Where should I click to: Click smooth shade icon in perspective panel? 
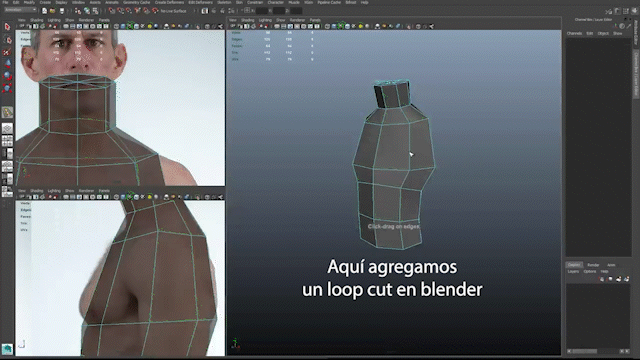click(x=334, y=26)
